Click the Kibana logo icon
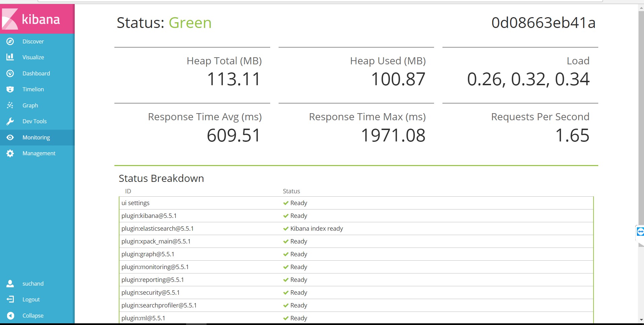The width and height of the screenshot is (644, 325). pyautogui.click(x=10, y=19)
